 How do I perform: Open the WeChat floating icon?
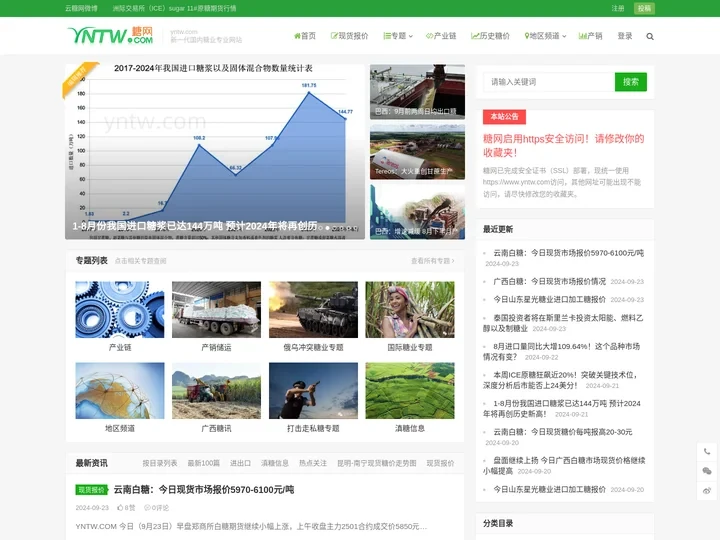click(707, 471)
